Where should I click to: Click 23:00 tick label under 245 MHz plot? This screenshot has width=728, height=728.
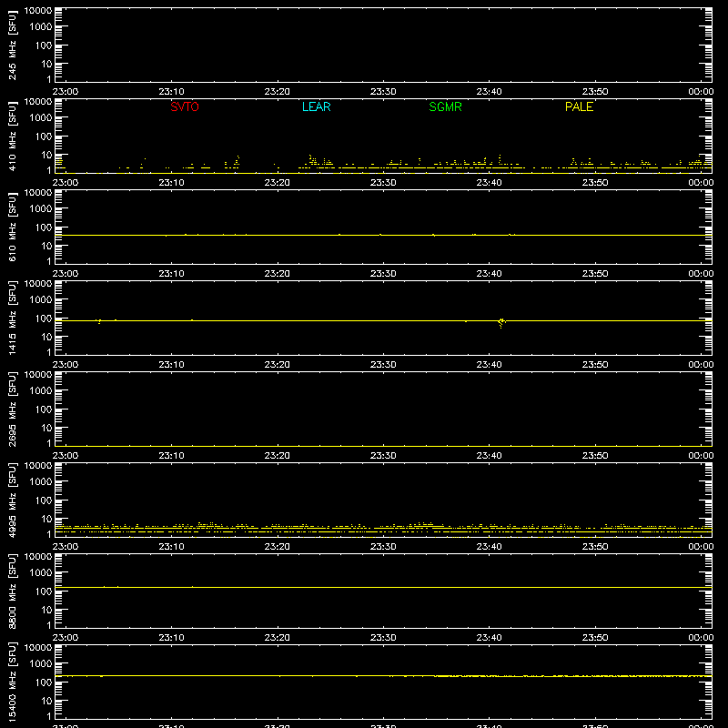coord(66,92)
